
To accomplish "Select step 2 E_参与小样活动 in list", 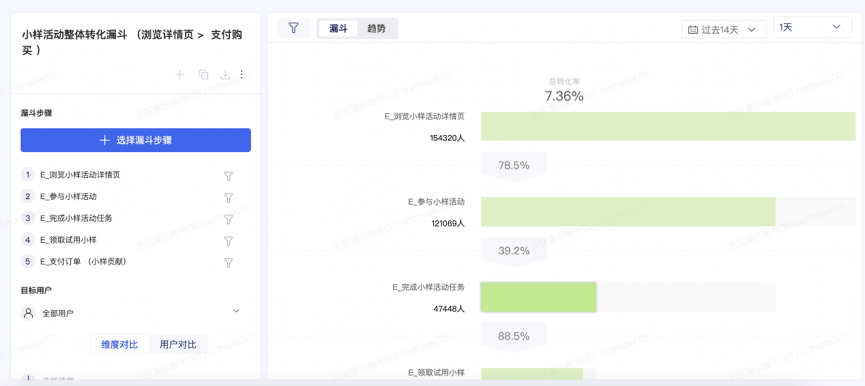I will pos(68,196).
